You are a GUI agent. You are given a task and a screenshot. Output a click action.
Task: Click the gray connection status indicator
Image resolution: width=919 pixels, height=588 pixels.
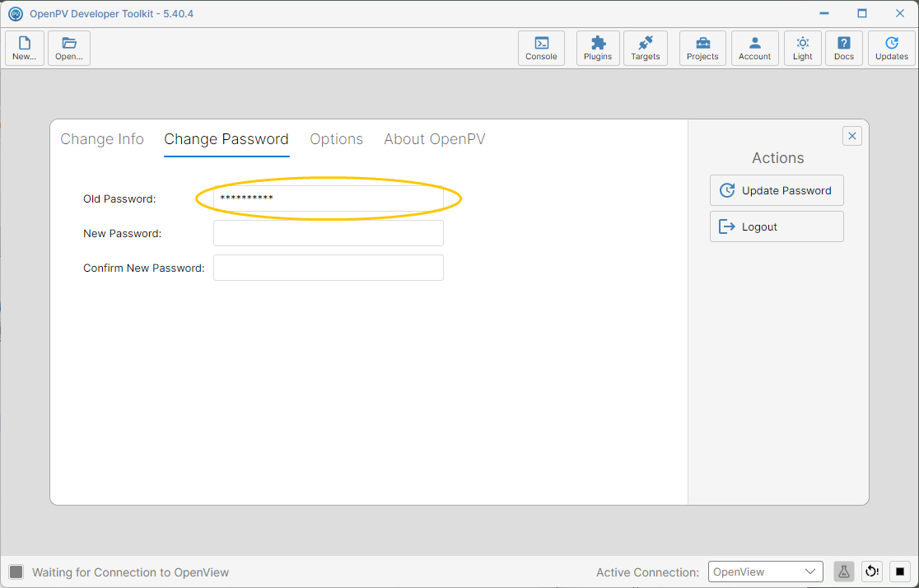pyautogui.click(x=16, y=572)
